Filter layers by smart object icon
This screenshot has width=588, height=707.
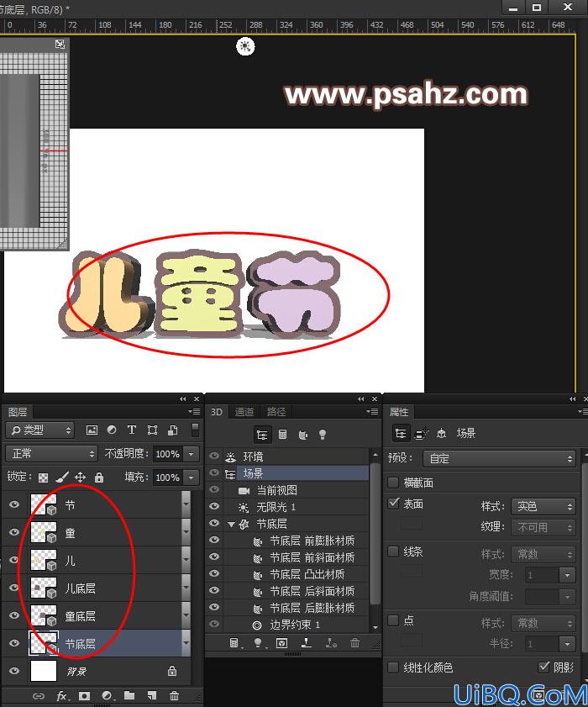[x=172, y=430]
